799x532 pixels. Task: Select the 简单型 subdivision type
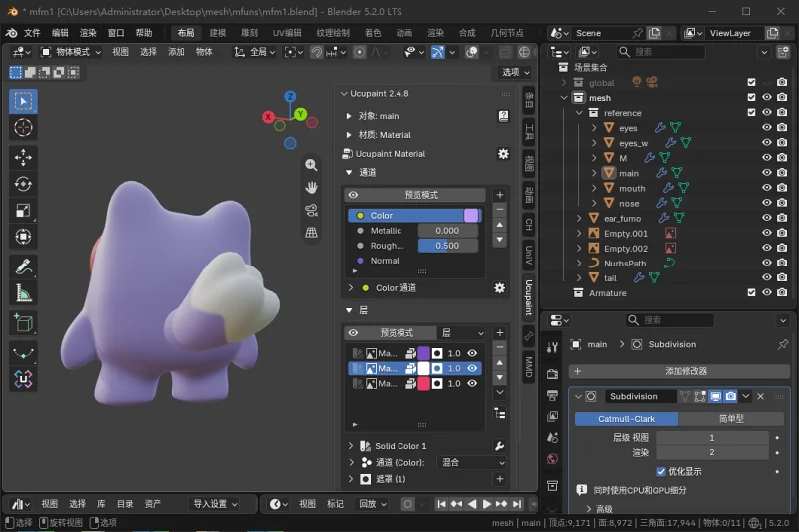click(x=731, y=419)
